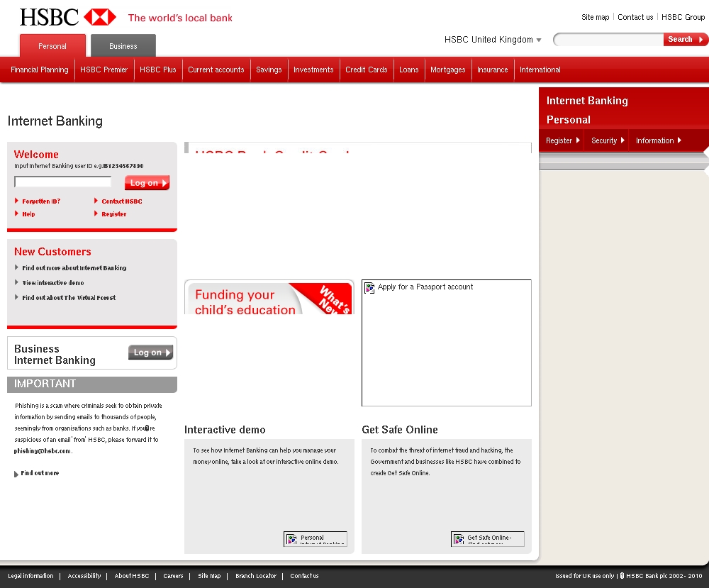Screen dimensions: 709x588
Task: Expand the Information menu in sidebar
Action: [x=659, y=140]
